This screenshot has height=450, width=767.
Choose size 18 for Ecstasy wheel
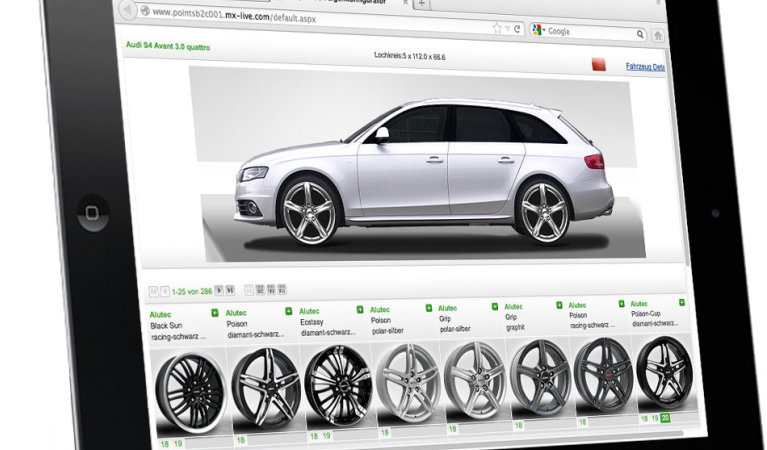314,436
